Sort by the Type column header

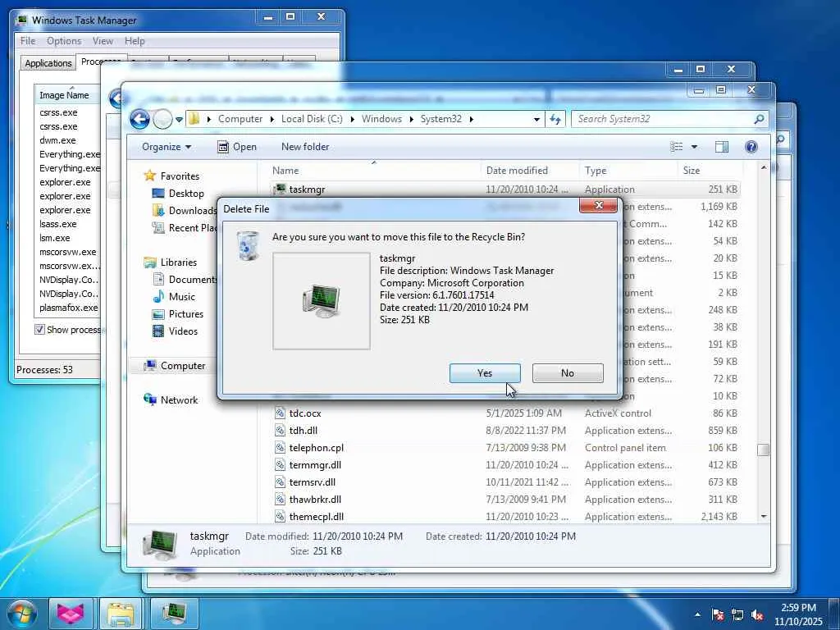click(628, 171)
